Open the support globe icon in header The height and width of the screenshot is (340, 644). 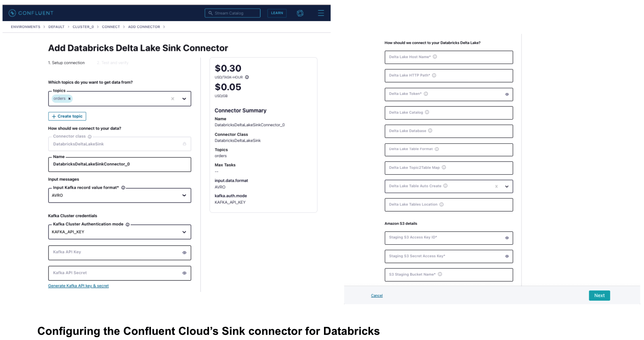click(300, 13)
